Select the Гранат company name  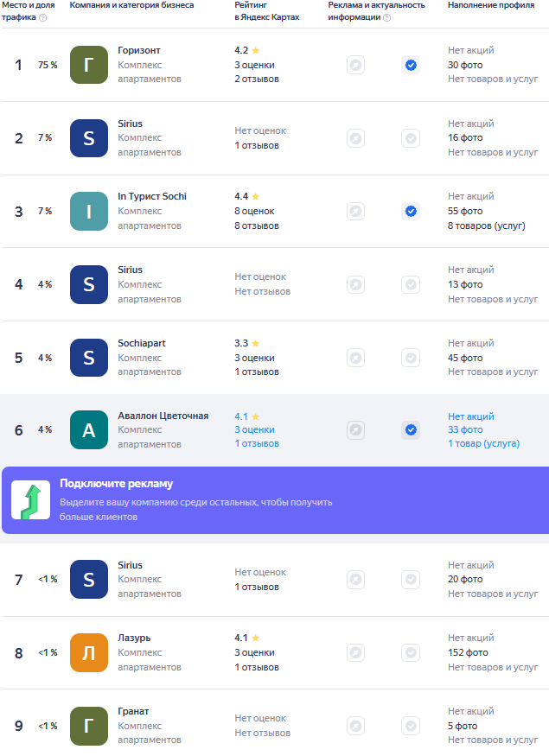133,711
